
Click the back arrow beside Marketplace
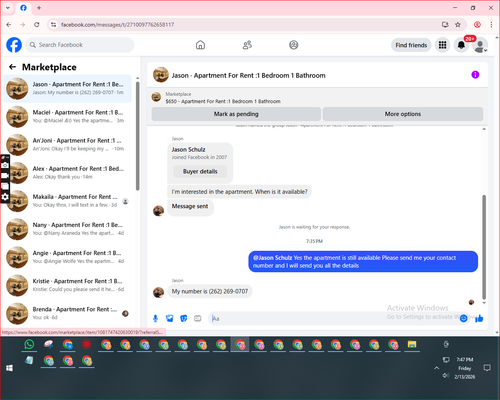pos(13,67)
